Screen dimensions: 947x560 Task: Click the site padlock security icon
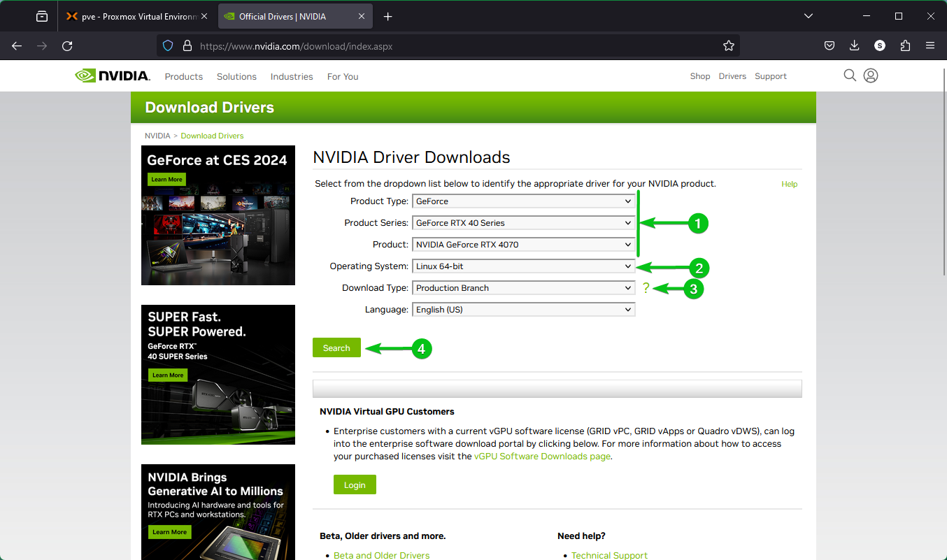tap(187, 45)
